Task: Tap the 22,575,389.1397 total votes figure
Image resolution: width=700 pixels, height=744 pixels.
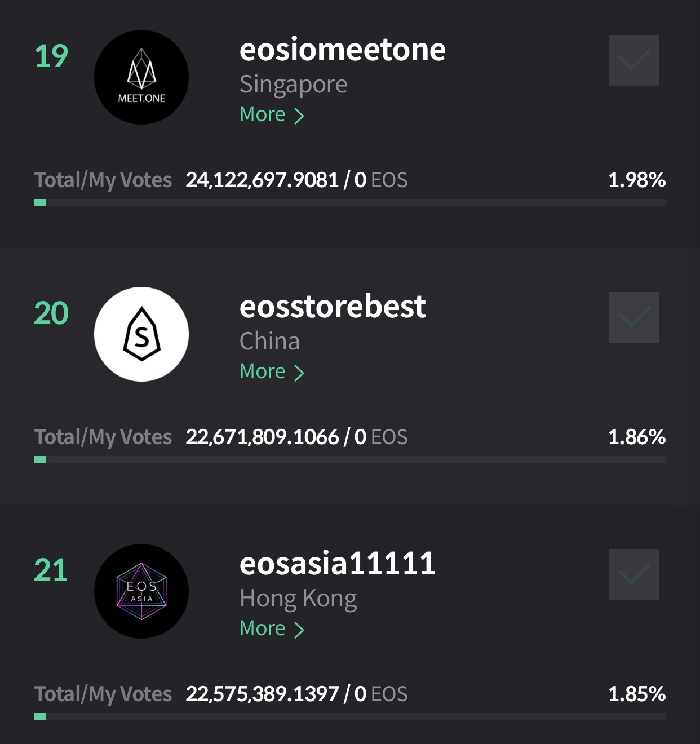Action: click(262, 694)
